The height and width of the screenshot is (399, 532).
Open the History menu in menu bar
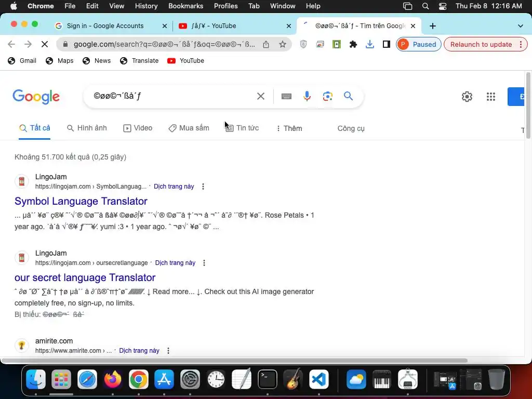point(146,6)
